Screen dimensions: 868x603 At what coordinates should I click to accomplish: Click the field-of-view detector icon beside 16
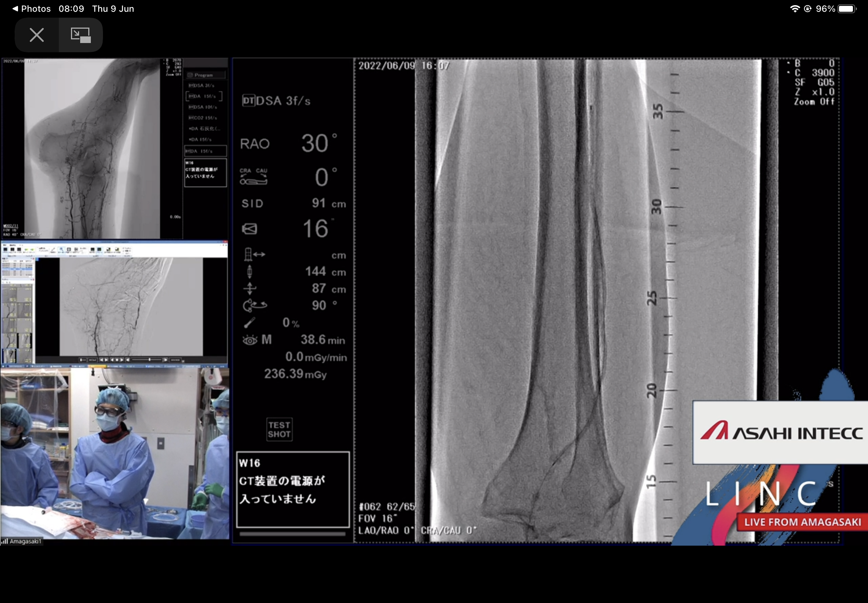click(249, 229)
